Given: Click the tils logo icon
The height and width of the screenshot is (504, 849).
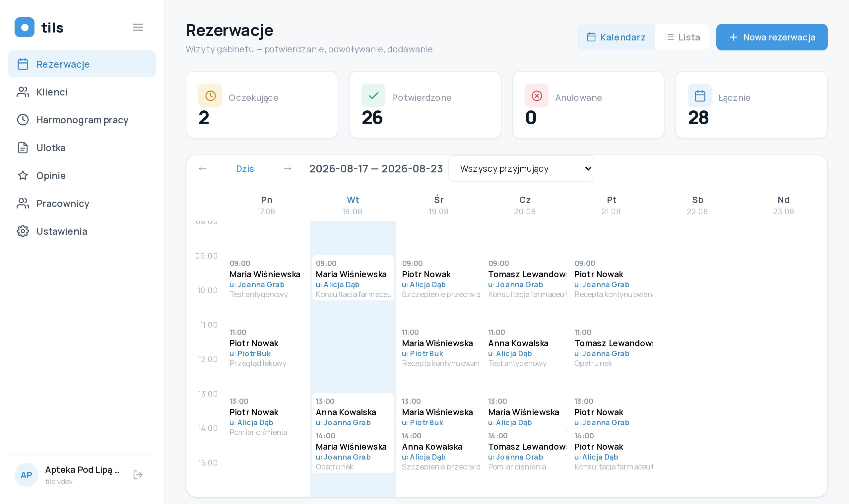Looking at the screenshot, I should pyautogui.click(x=25, y=27).
